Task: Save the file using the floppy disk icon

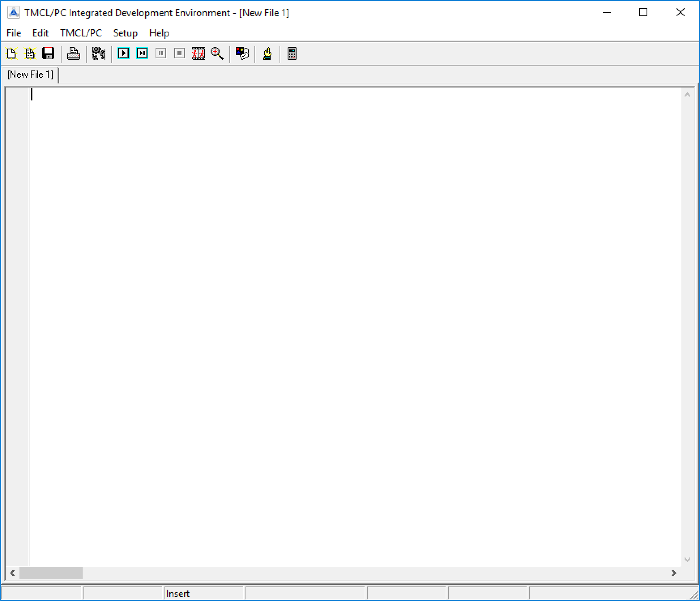Action: [48, 53]
